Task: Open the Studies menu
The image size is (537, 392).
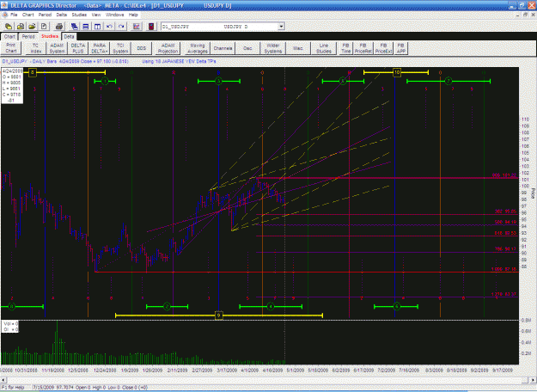Action: pyautogui.click(x=79, y=15)
